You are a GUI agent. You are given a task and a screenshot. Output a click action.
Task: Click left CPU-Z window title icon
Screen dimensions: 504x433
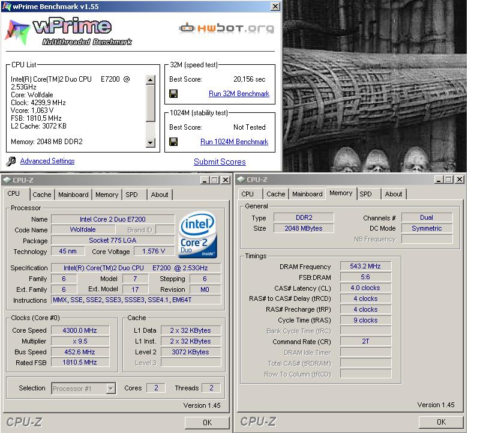[7, 180]
